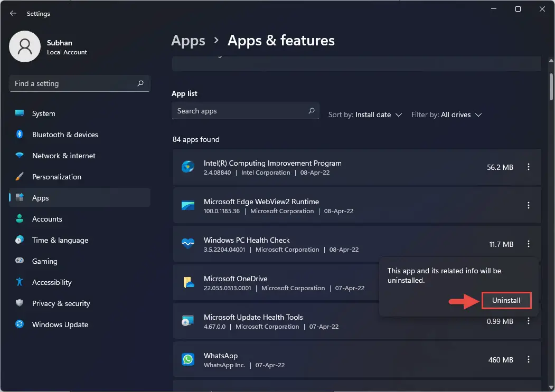
Task: Click the Time & language clock icon
Action: tap(20, 240)
